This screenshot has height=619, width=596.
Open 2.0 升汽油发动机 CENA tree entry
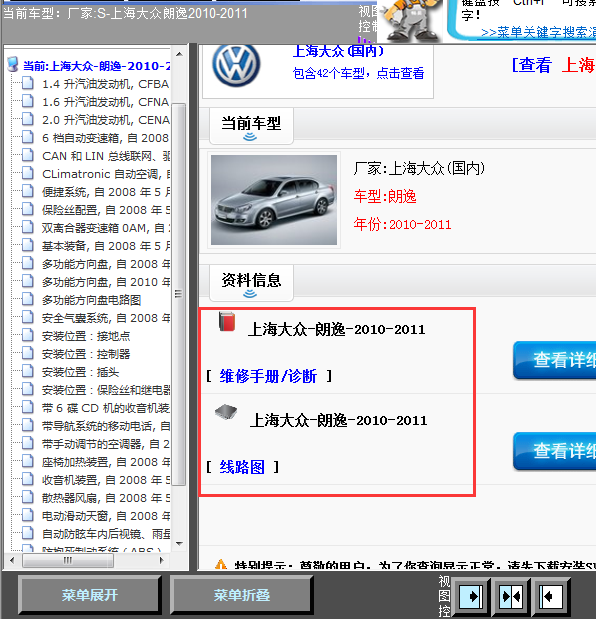[x=105, y=120]
